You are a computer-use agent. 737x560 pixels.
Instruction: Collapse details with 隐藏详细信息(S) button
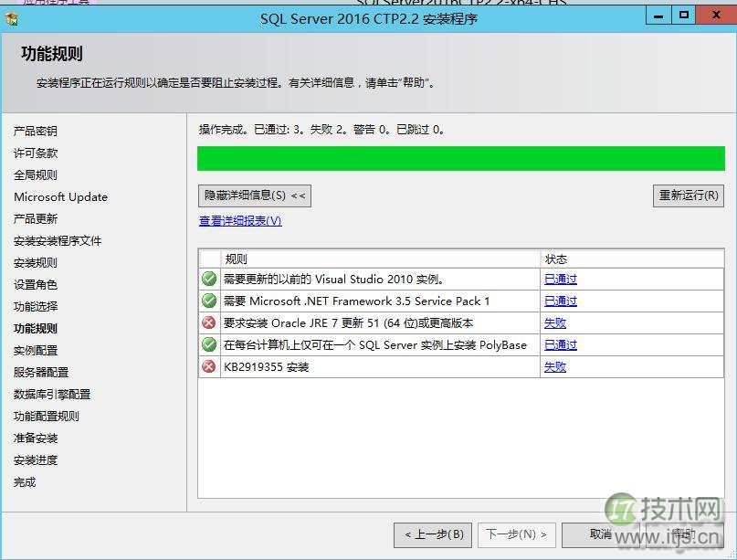tap(255, 195)
